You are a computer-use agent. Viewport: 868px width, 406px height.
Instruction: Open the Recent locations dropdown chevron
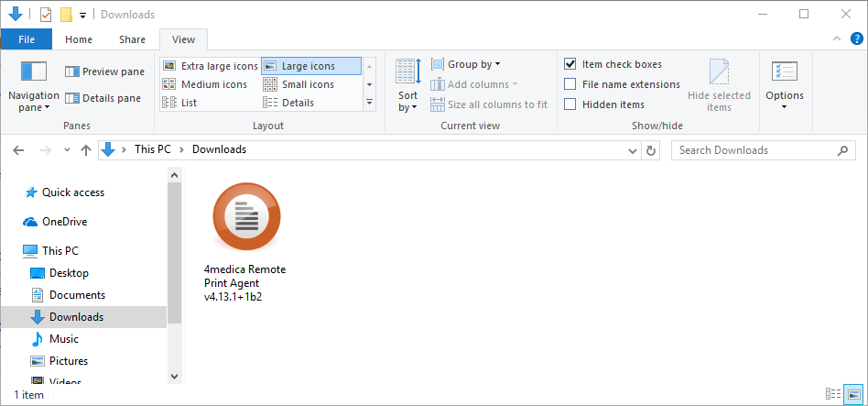click(x=68, y=149)
